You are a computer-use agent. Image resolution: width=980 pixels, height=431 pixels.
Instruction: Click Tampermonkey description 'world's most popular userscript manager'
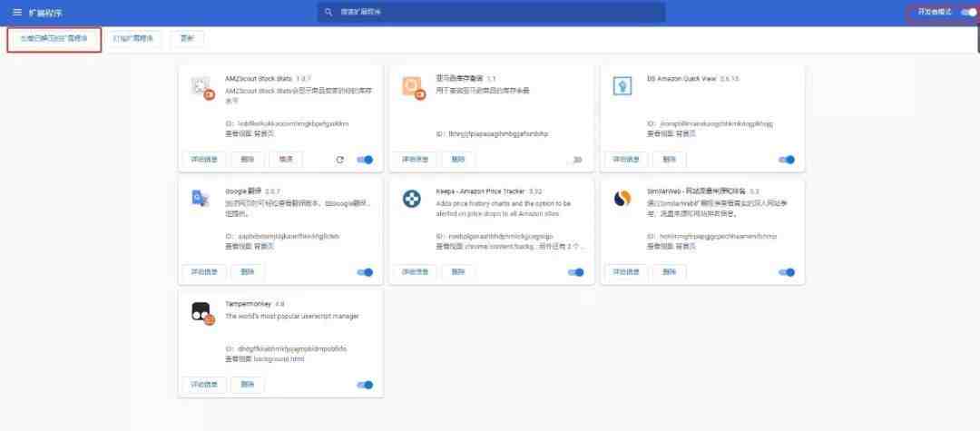[x=292, y=316]
